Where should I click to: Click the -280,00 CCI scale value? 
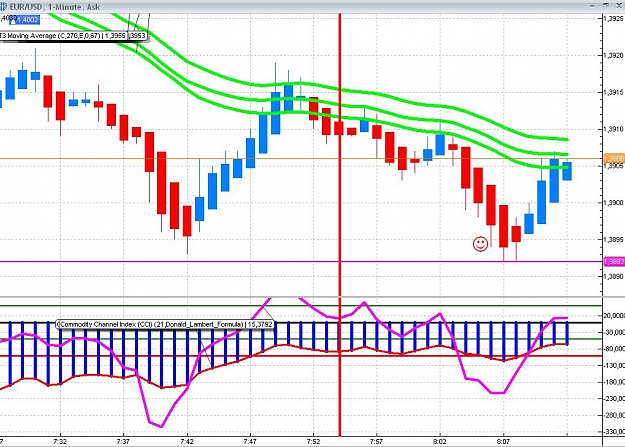tap(614, 415)
